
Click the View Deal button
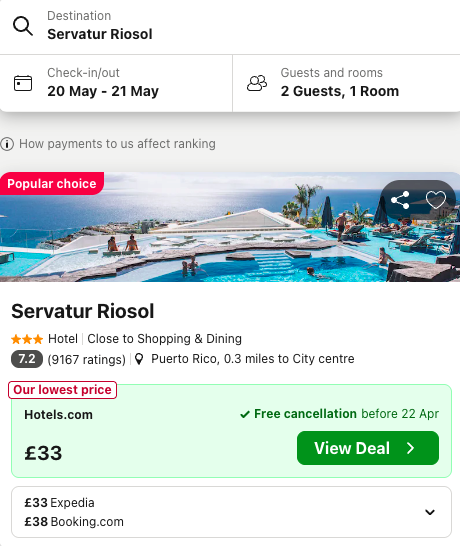click(368, 448)
